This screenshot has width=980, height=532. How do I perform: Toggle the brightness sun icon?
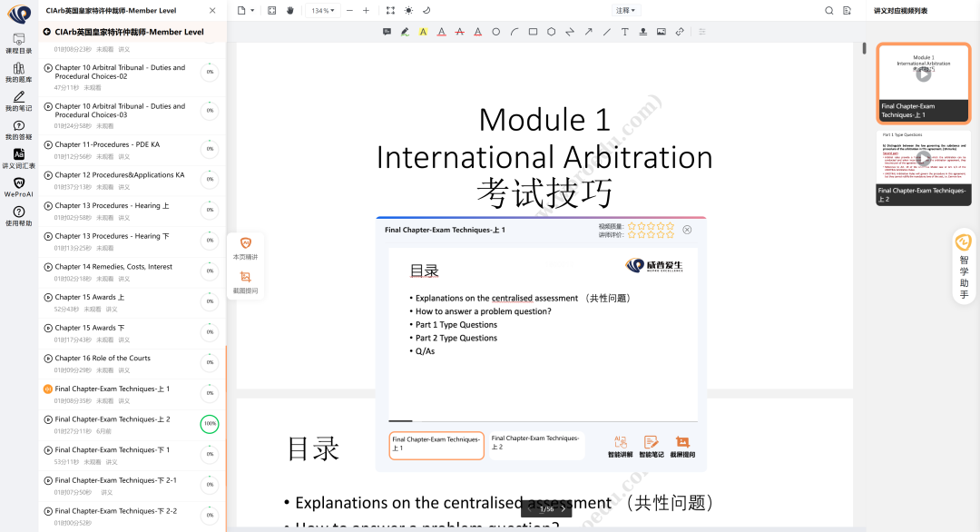click(408, 11)
